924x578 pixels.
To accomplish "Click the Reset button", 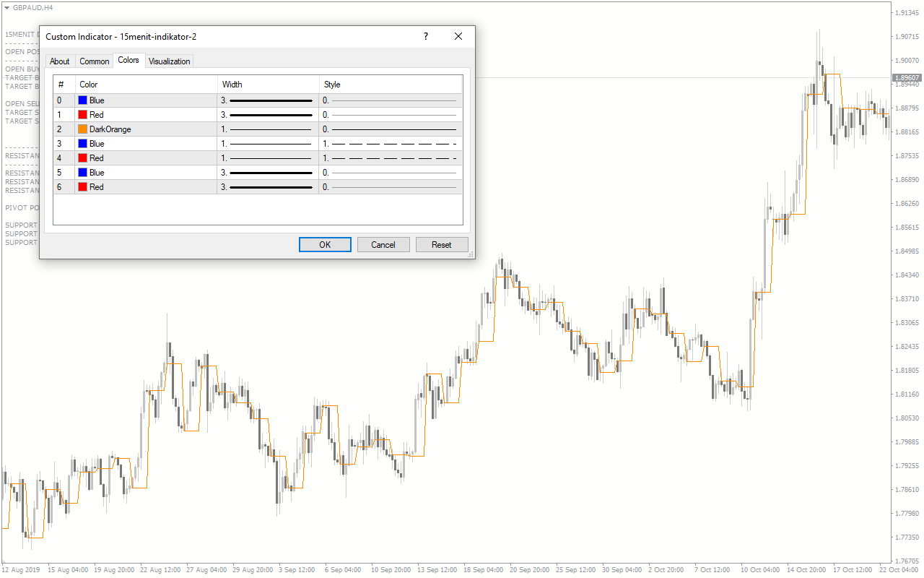I will pyautogui.click(x=442, y=245).
